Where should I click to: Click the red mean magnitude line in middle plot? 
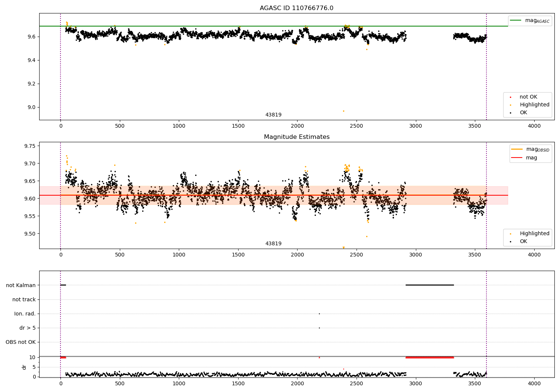tap(274, 195)
